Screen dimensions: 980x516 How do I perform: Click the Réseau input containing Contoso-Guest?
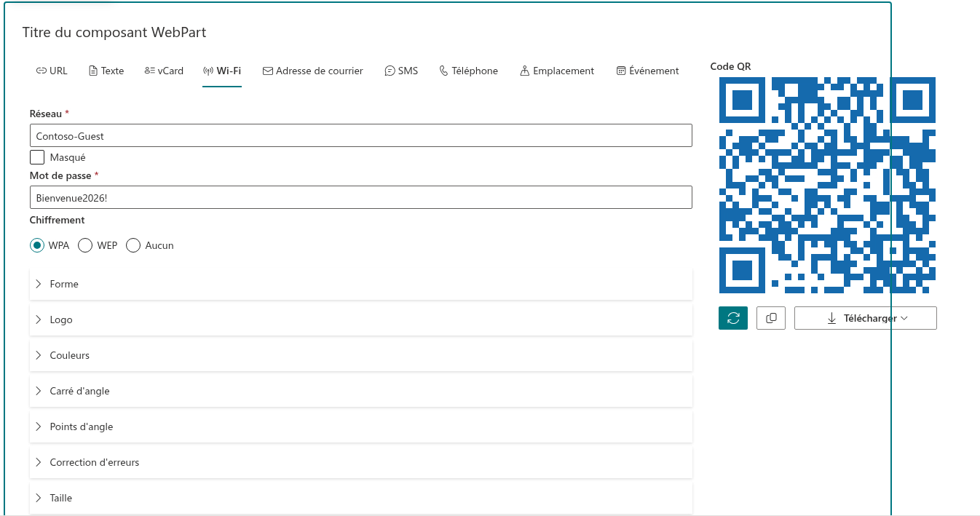tap(361, 135)
